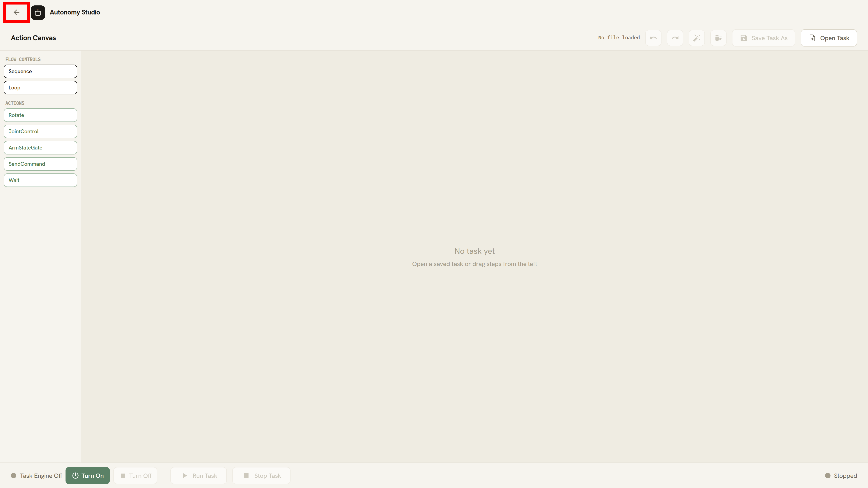Start the task with Run Task

(x=199, y=476)
